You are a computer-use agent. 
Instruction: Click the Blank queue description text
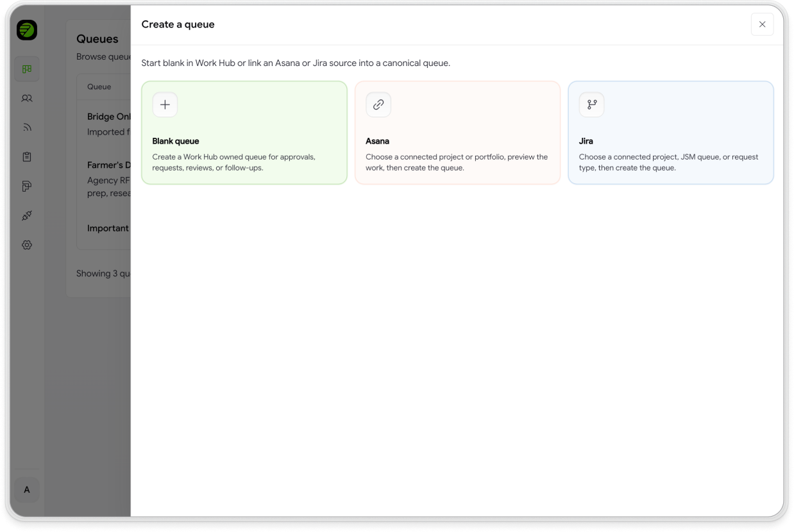pos(234,162)
